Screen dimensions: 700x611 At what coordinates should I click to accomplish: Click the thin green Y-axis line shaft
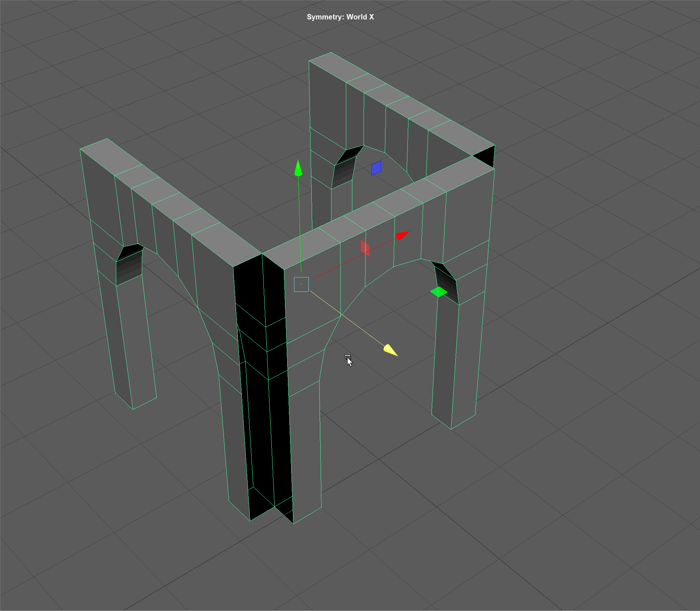point(299,223)
